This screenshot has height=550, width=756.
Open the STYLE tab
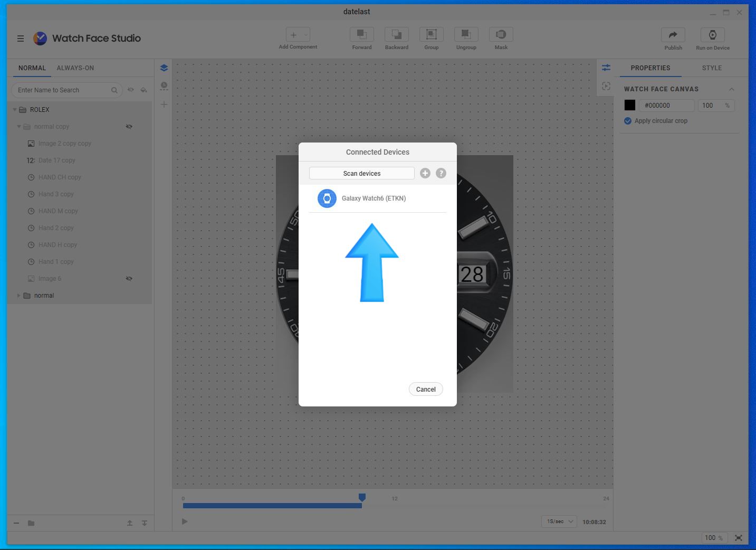pyautogui.click(x=712, y=68)
